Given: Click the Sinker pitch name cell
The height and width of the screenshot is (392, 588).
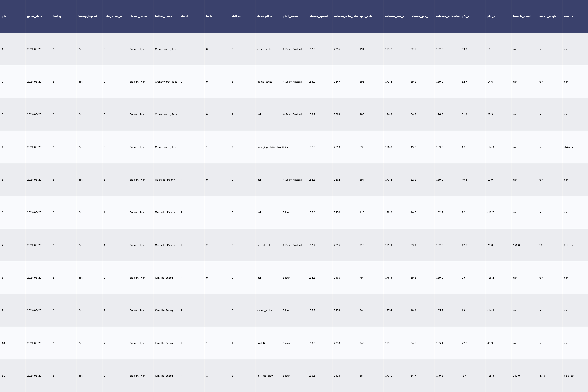Looking at the screenshot, I should click(287, 343).
